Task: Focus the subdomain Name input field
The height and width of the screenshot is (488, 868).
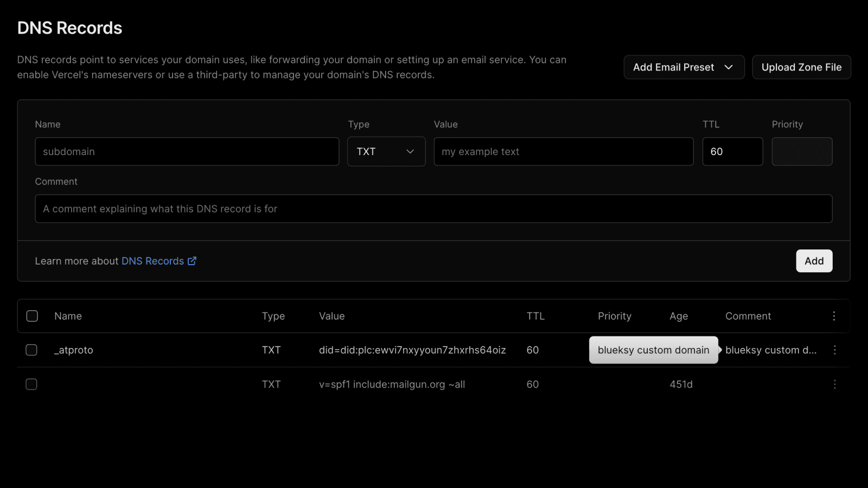Action: (187, 152)
